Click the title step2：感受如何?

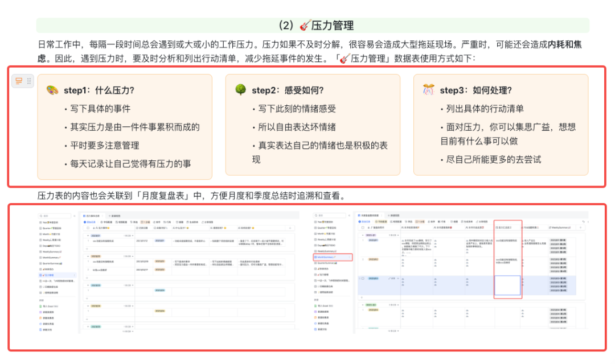(288, 90)
